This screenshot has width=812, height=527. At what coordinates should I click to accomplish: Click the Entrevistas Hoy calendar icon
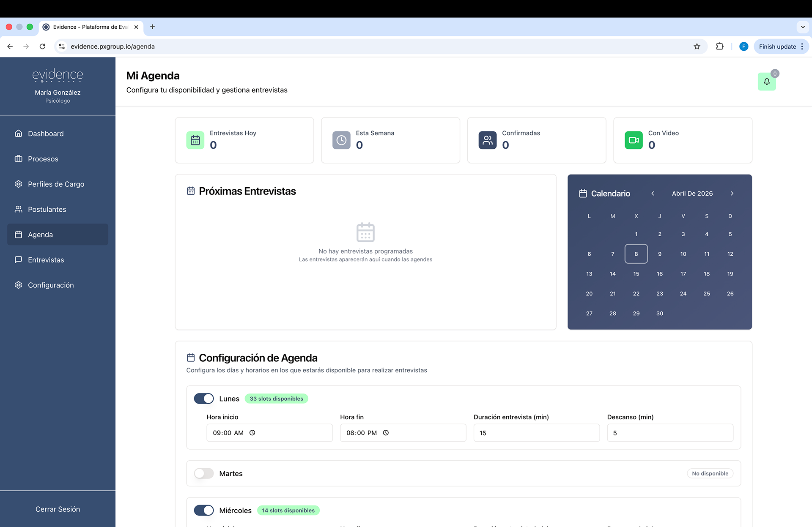point(195,140)
